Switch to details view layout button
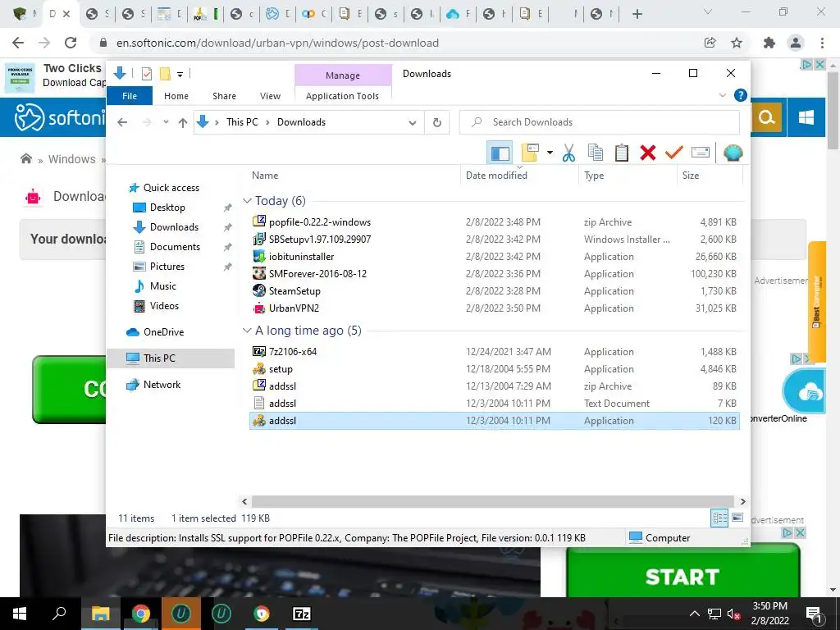This screenshot has height=630, width=840. click(x=719, y=518)
